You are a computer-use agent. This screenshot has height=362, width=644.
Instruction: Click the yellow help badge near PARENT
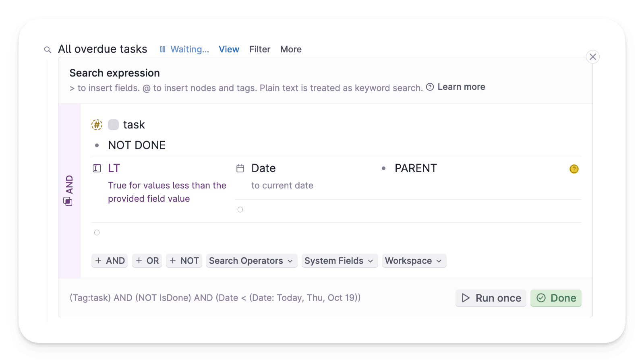[574, 169]
